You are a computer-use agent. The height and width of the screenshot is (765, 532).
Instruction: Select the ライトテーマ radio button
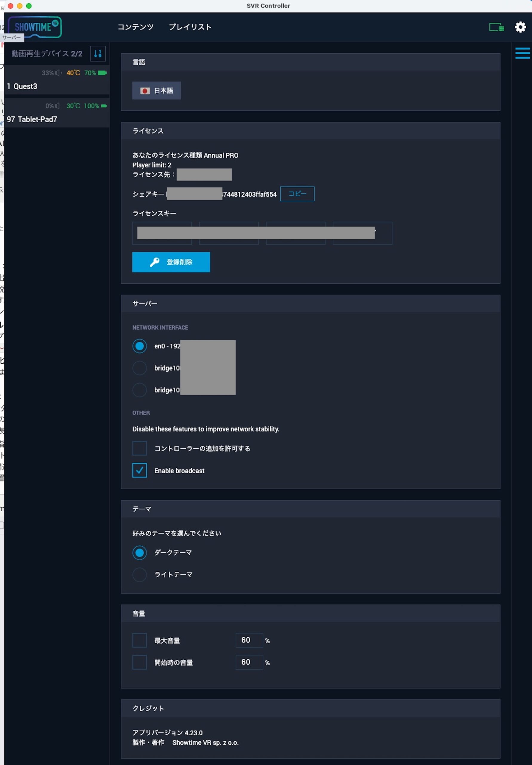click(x=139, y=574)
